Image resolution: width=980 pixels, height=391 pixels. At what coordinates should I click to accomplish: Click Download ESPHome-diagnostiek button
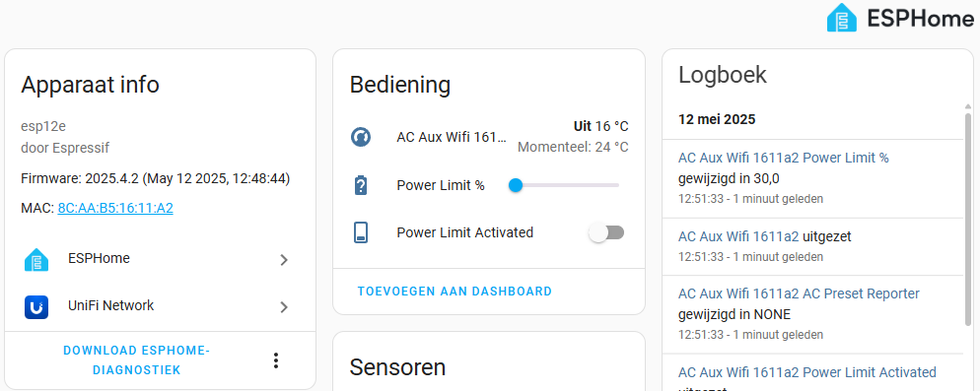coord(137,360)
